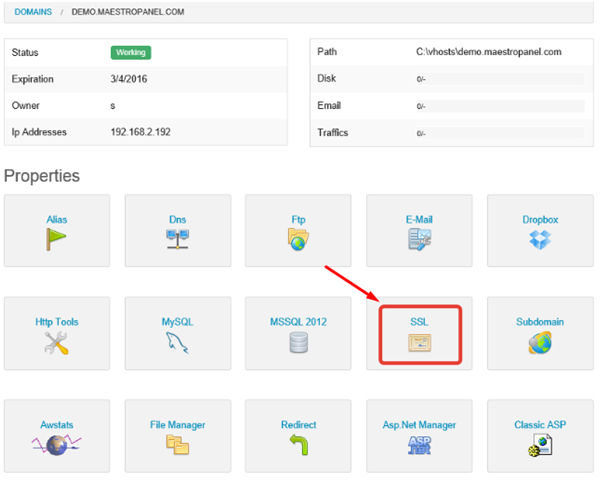This screenshot has width=609, height=484.
Task: Click the Disk row label
Action: pyautogui.click(x=327, y=78)
